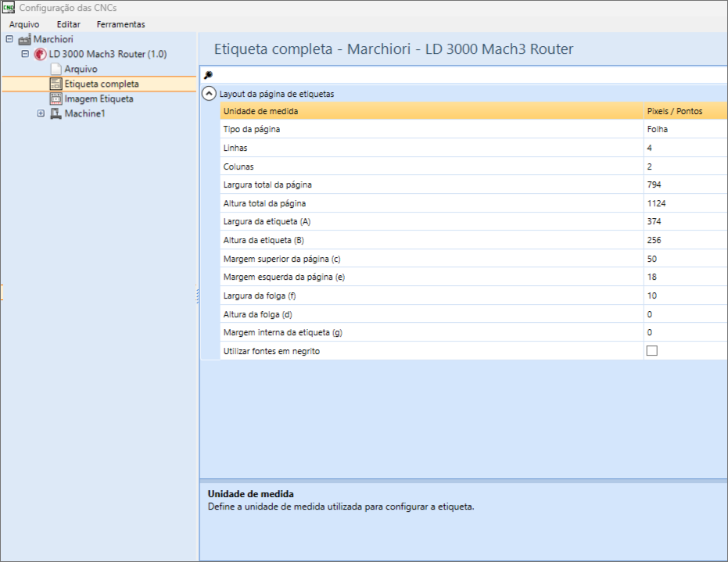Edit Largura da folga (f) value 10
728x562 pixels.
pyautogui.click(x=685, y=295)
